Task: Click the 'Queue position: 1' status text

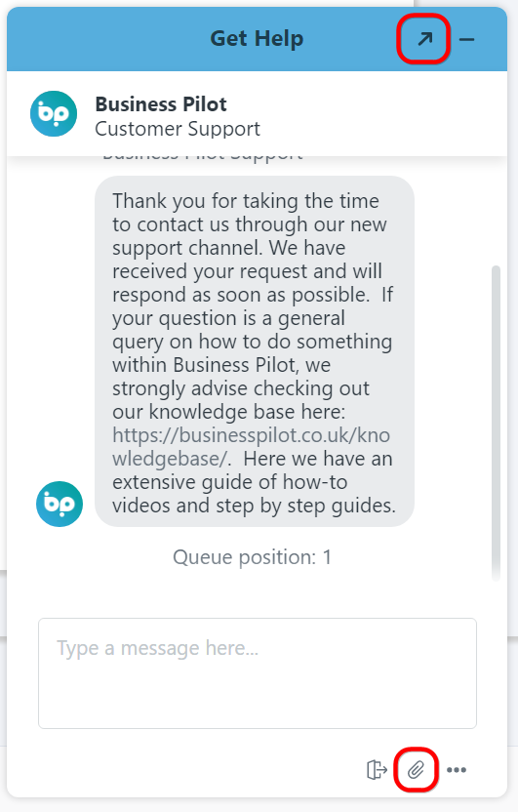Action: coord(252,557)
